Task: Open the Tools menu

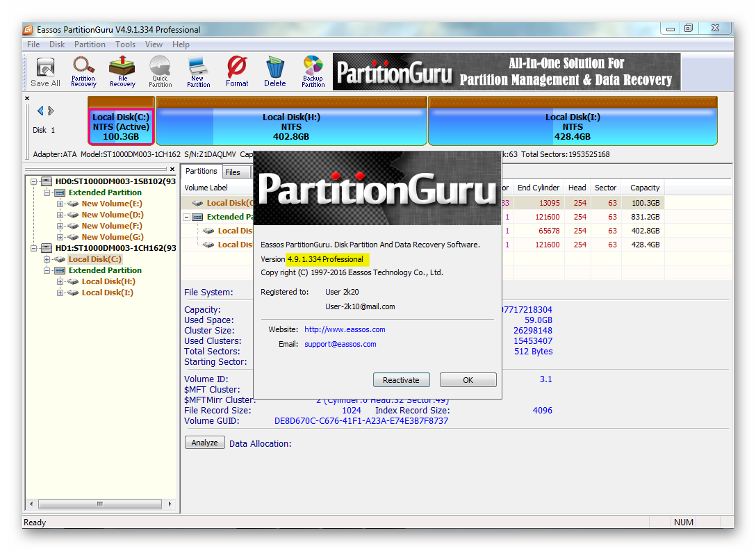Action: [125, 44]
